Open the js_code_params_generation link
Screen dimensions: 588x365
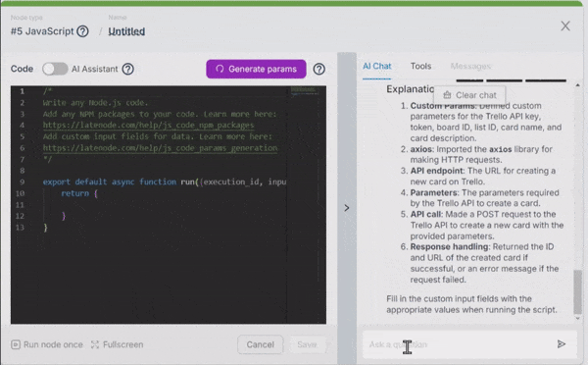(160, 148)
